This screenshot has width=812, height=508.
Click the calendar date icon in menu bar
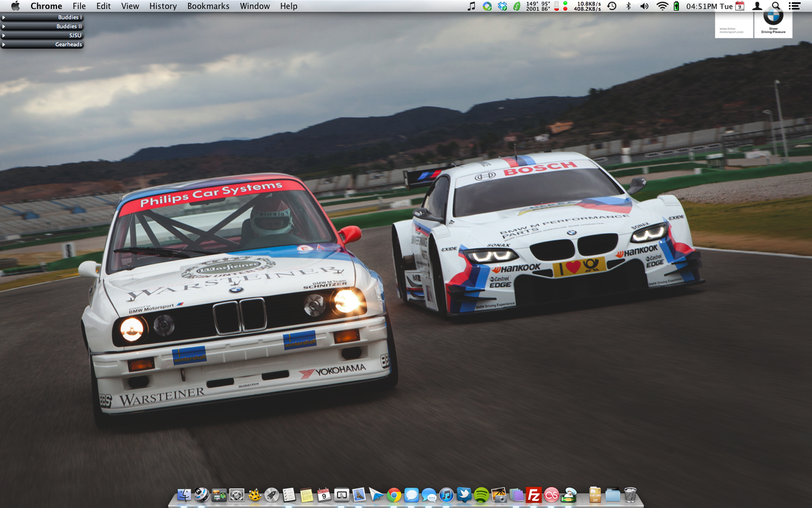pos(740,6)
